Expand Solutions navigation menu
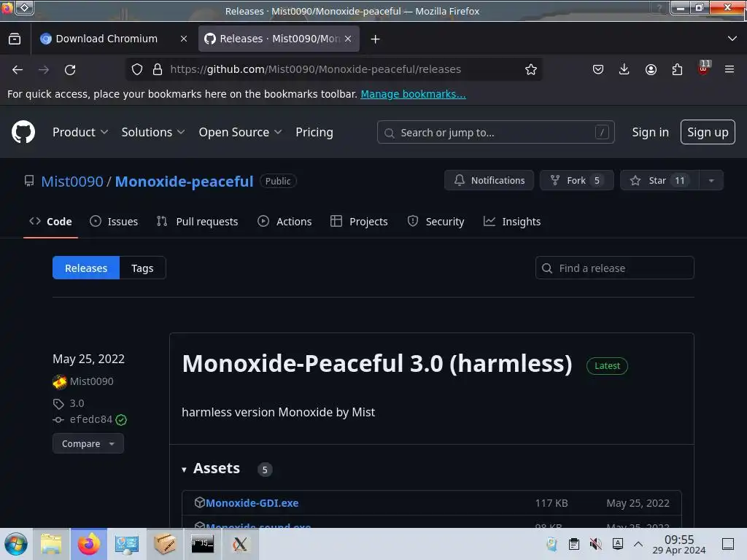Screen dimensions: 747x560 [153, 133]
